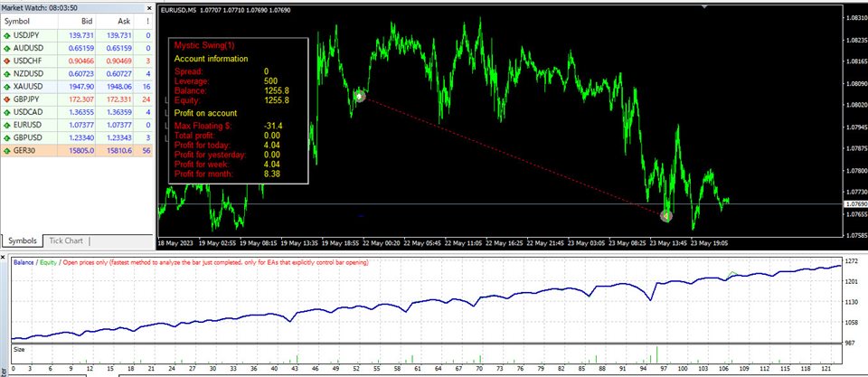868x377 pixels.
Task: Select AUDUSD symbol arrow icon
Action: click(x=6, y=48)
